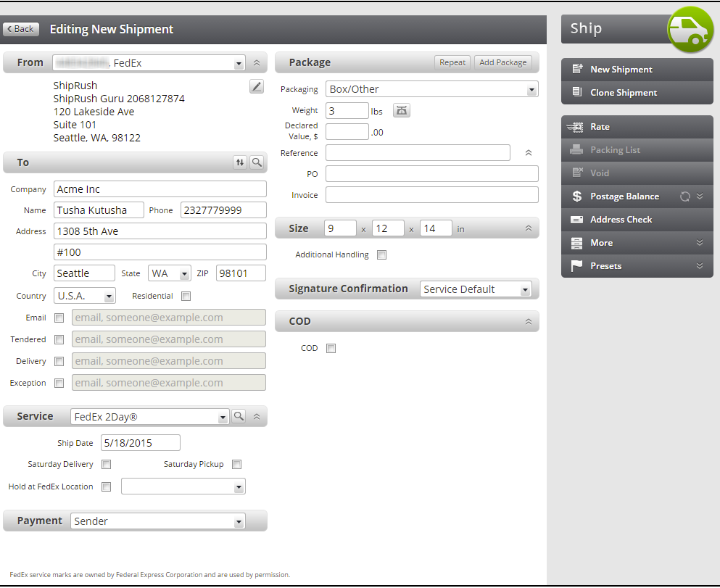Click the More stack icon in sidebar

point(576,243)
